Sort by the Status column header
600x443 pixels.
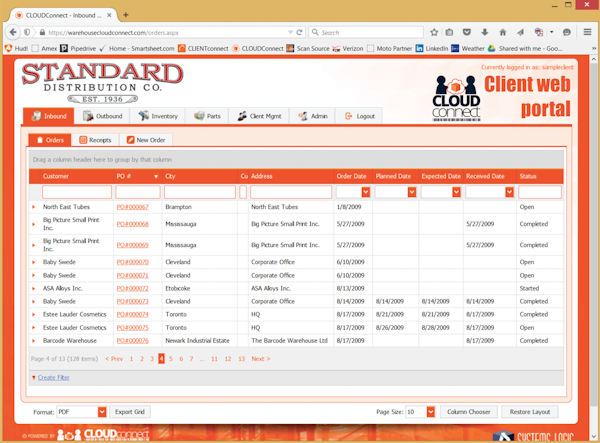[528, 176]
